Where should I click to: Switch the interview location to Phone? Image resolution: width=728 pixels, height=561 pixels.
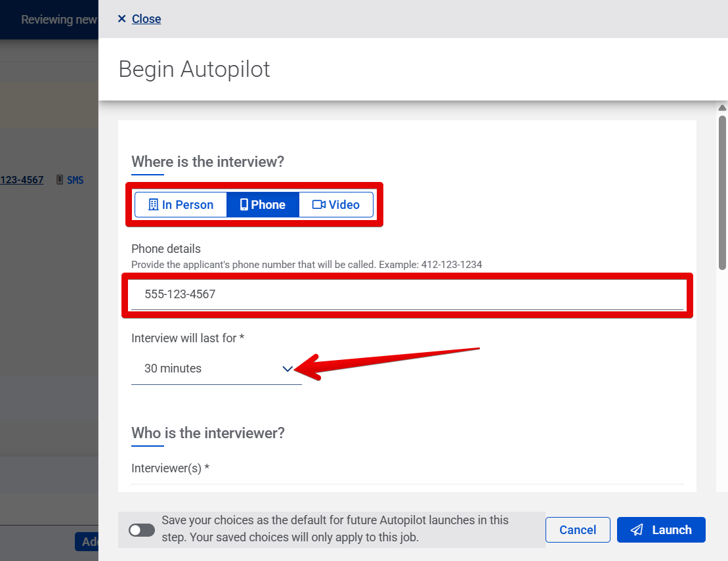click(263, 204)
